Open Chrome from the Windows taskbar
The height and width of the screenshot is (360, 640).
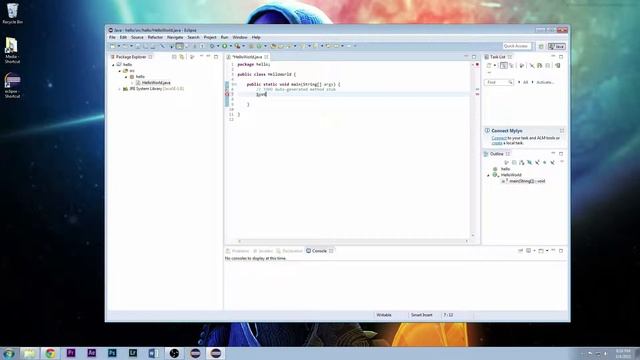(x=51, y=353)
